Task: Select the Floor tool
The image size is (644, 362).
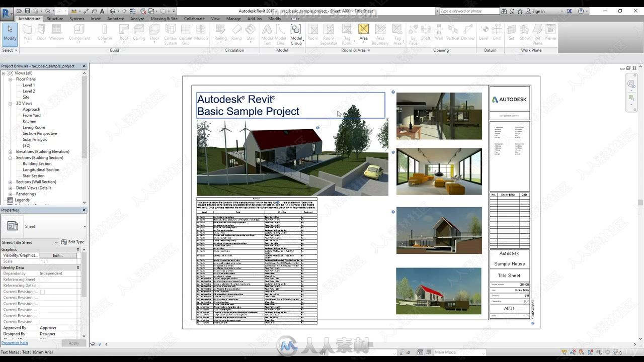Action: 154,33
